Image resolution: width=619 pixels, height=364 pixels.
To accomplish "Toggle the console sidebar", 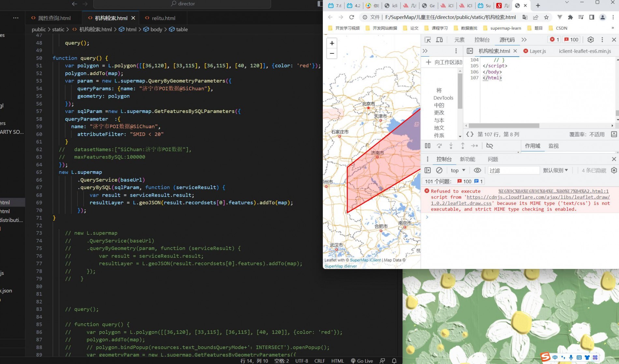I will 428,170.
